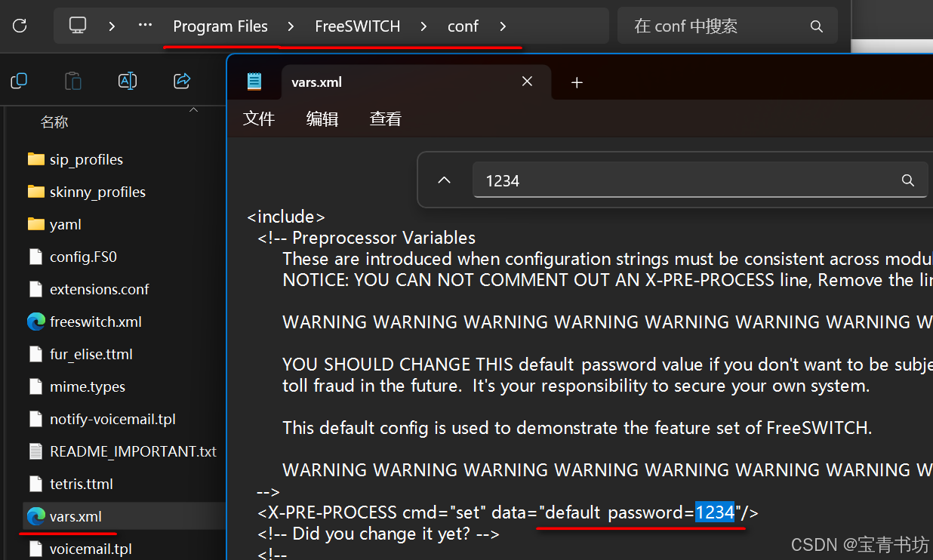Click the Explorer search magnifier icon
933x560 pixels.
click(x=816, y=26)
